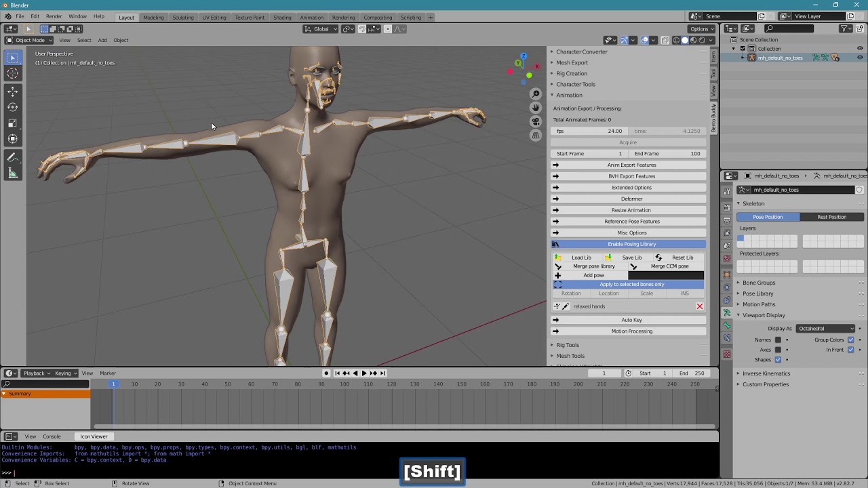Toggle the camera view icon
The image size is (868, 488).
pyautogui.click(x=536, y=121)
